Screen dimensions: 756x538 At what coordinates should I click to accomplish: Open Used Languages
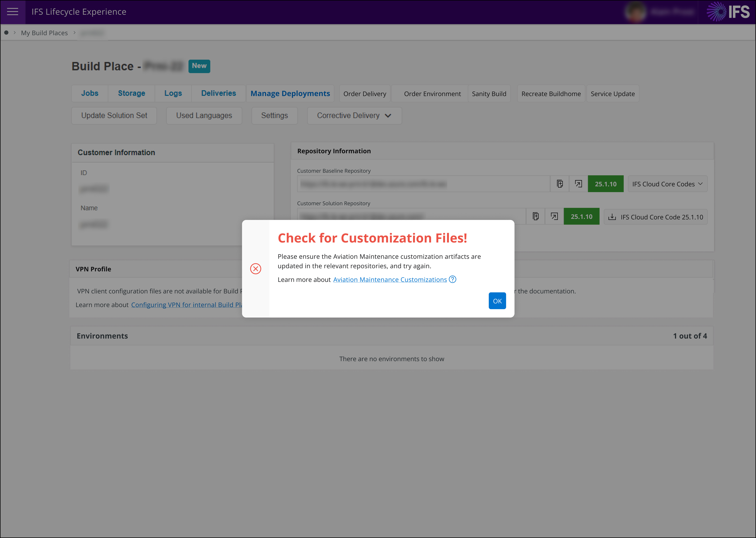(204, 116)
